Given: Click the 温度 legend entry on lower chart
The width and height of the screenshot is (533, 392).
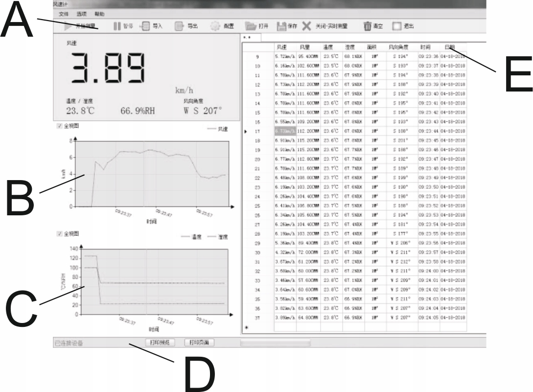Looking at the screenshot, I should [x=191, y=237].
